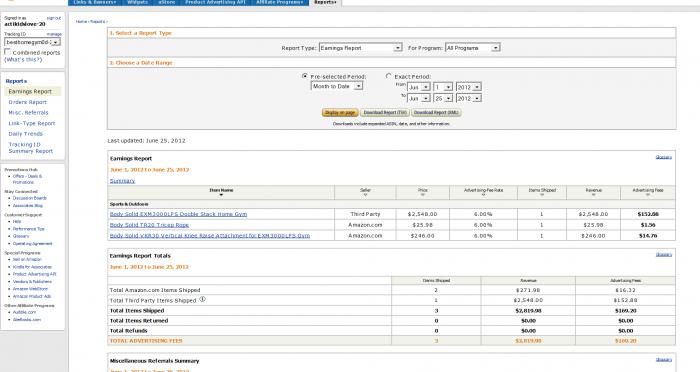700x372 pixels.
Task: Open the From year dropdown
Action: point(468,87)
